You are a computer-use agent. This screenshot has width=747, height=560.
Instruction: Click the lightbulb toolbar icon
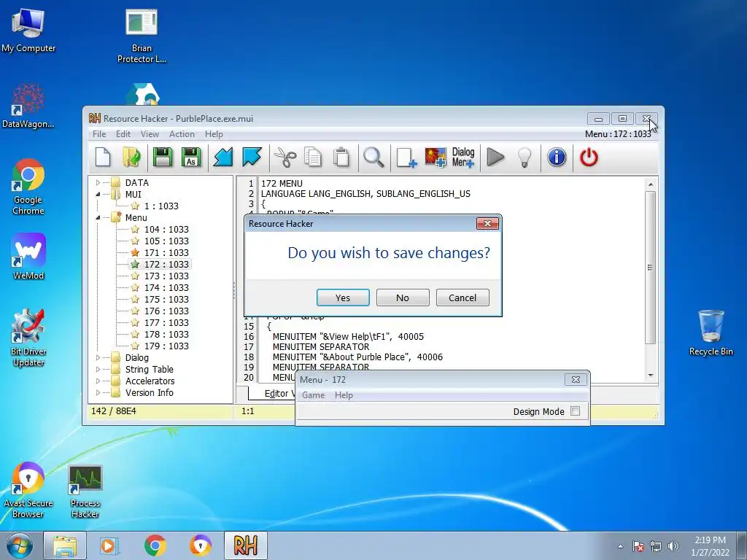(x=525, y=157)
